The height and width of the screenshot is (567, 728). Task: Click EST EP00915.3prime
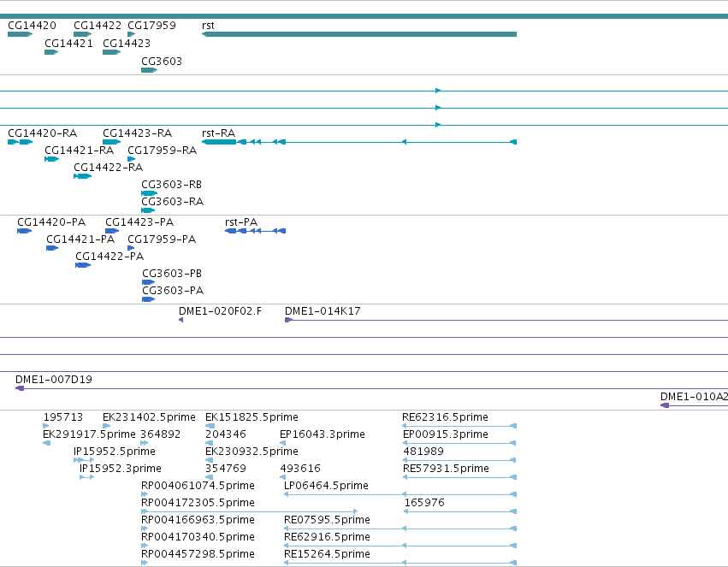pos(446,434)
